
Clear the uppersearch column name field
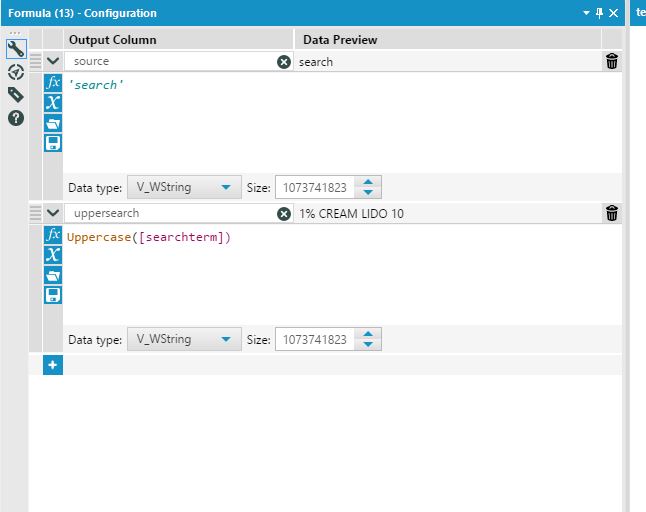point(284,214)
